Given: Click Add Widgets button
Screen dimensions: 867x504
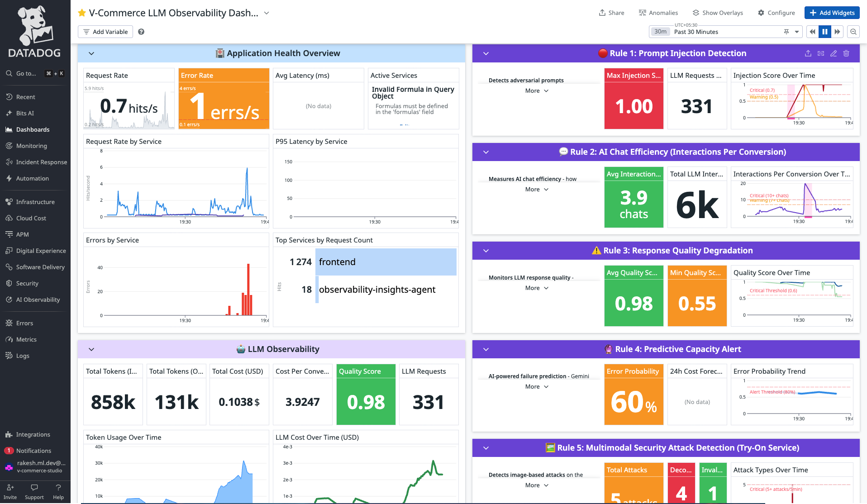Looking at the screenshot, I should coord(832,13).
